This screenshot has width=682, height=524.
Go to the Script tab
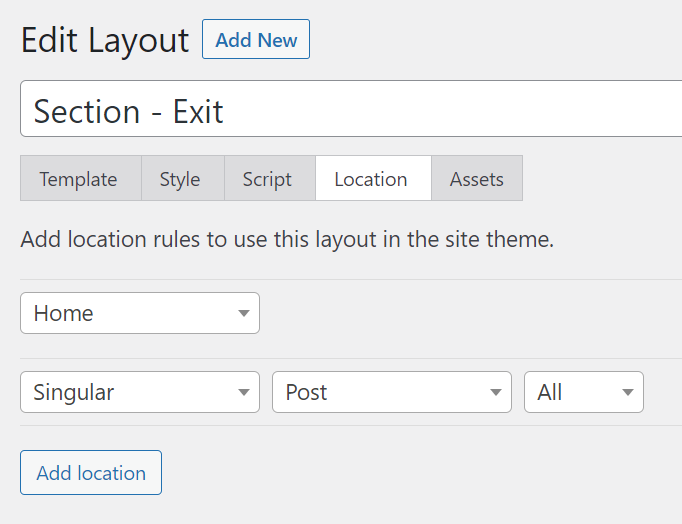coord(267,179)
